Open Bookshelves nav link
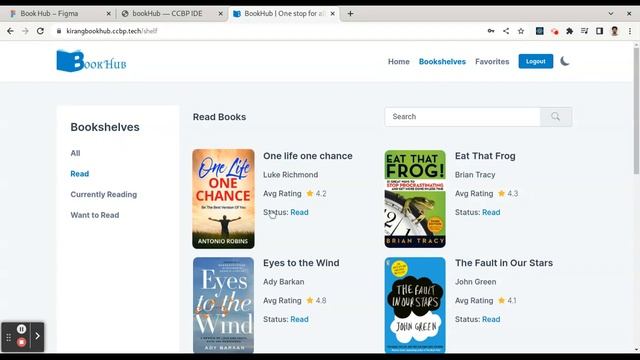 [442, 62]
